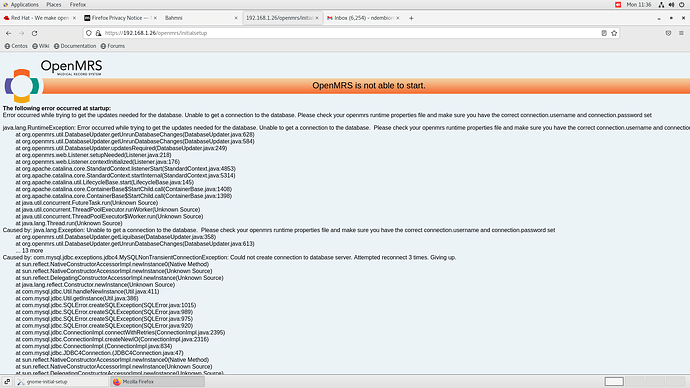
Task: Click the StandardContext.listenerStart trace line
Action: [x=125, y=168]
